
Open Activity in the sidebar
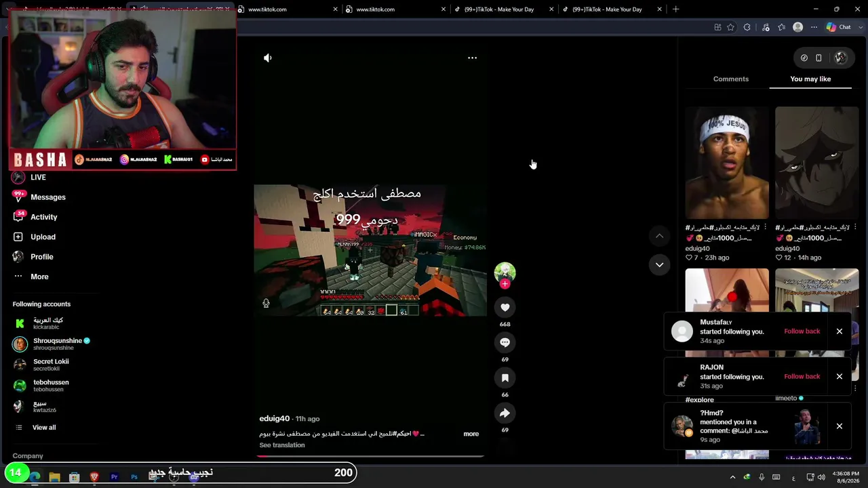point(35,217)
